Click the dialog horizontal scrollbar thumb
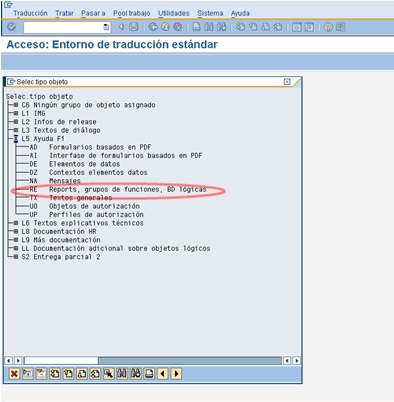The image size is (394, 402). click(61, 361)
